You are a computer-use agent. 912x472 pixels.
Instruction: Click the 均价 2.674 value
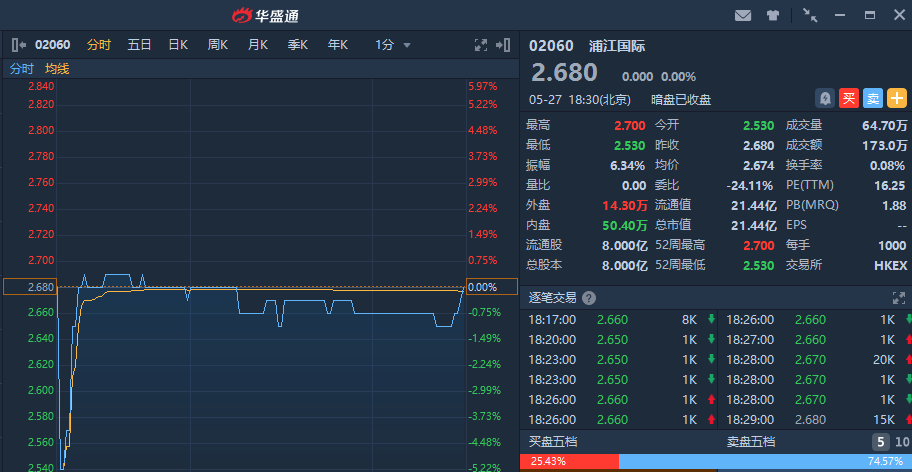click(x=758, y=165)
